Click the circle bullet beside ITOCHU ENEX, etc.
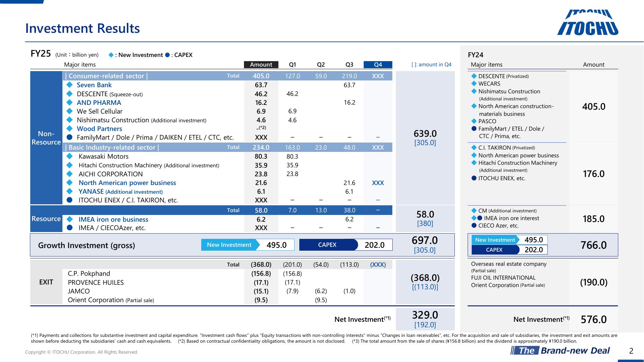Viewport: 644px width, 362px height. tap(474, 178)
